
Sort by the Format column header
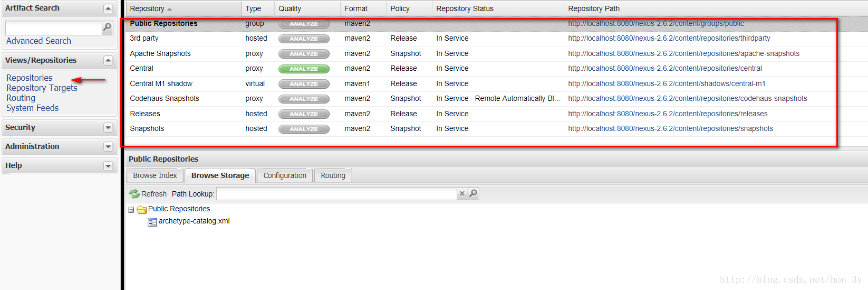[x=363, y=8]
